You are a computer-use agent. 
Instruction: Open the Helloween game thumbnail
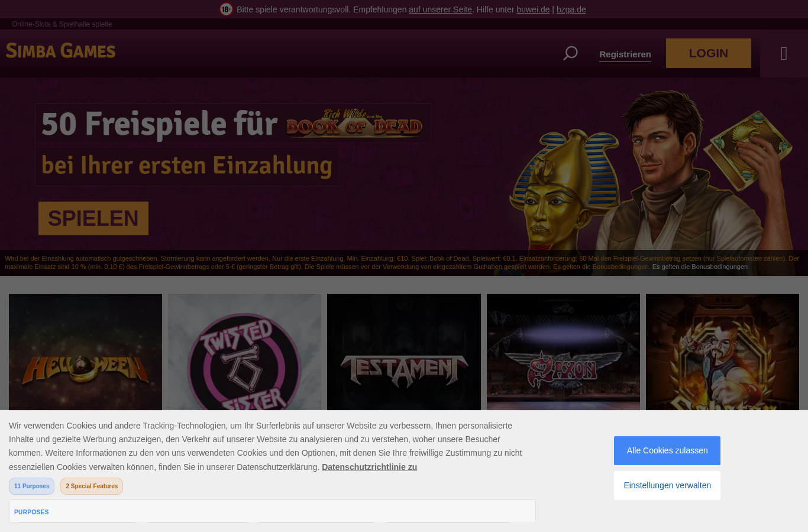tap(85, 352)
